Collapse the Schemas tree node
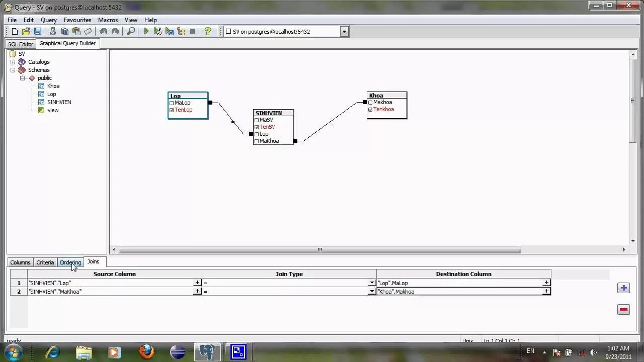Image resolution: width=644 pixels, height=362 pixels. point(13,70)
